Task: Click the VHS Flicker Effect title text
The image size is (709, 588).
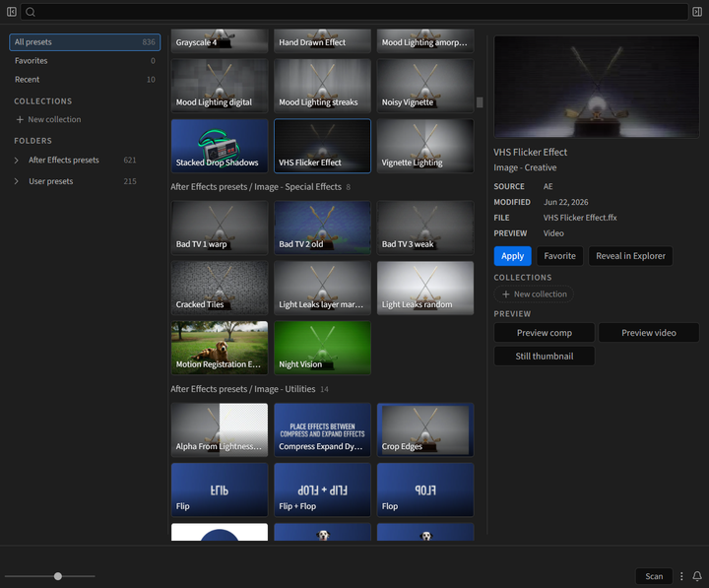Action: tap(531, 152)
